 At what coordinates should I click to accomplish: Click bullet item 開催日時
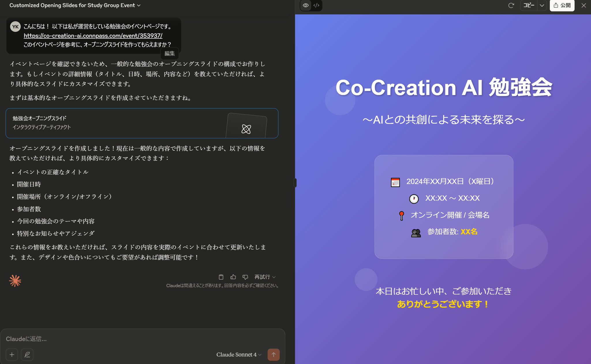(29, 184)
